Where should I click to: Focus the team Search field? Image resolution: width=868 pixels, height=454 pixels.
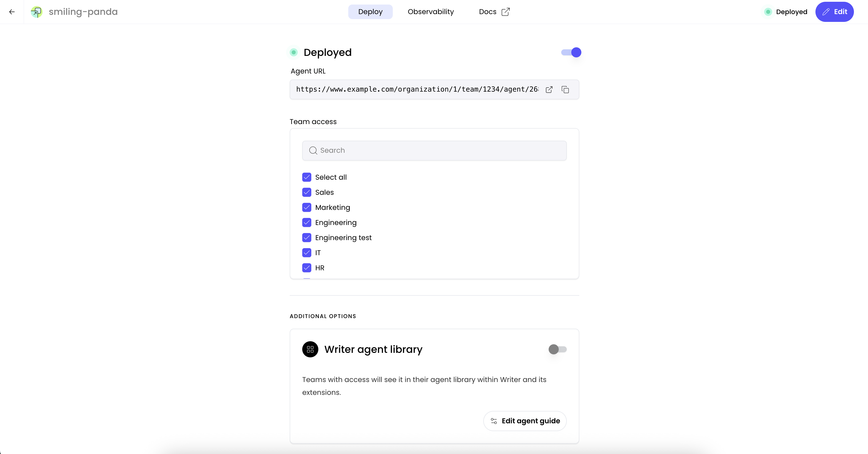(434, 150)
